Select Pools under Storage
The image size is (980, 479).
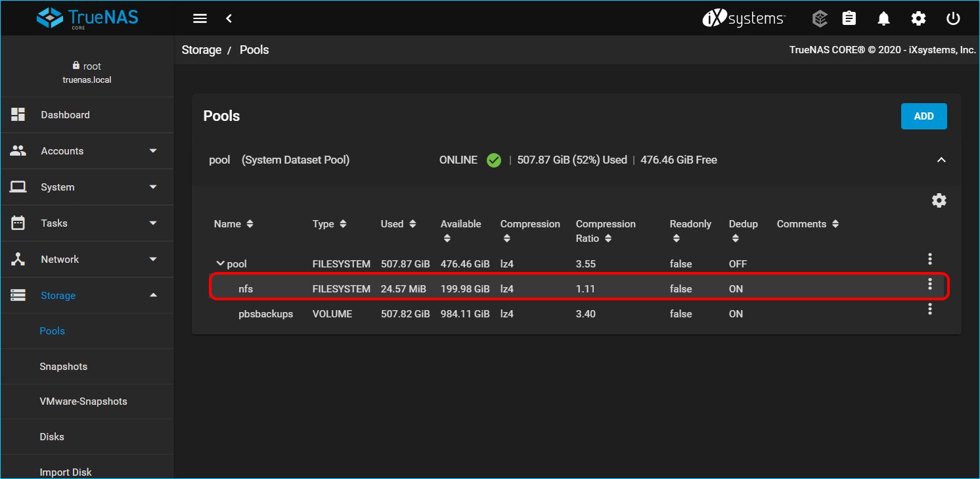click(52, 331)
